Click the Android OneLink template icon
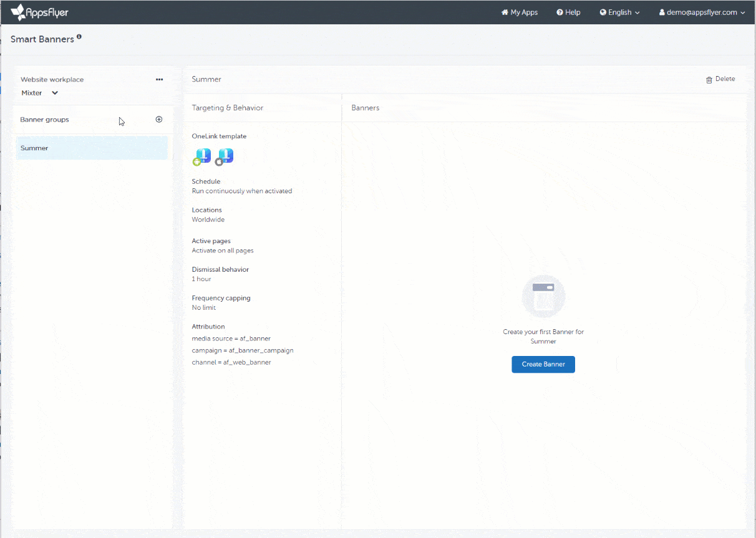Viewport: 756px width, 538px height. click(x=201, y=157)
